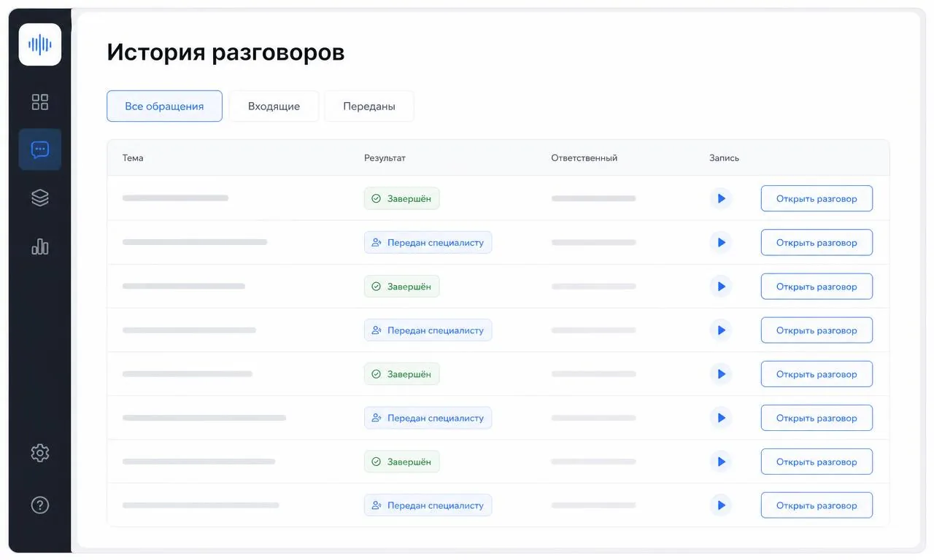Click Открыть разговор in the second row

[x=817, y=242]
